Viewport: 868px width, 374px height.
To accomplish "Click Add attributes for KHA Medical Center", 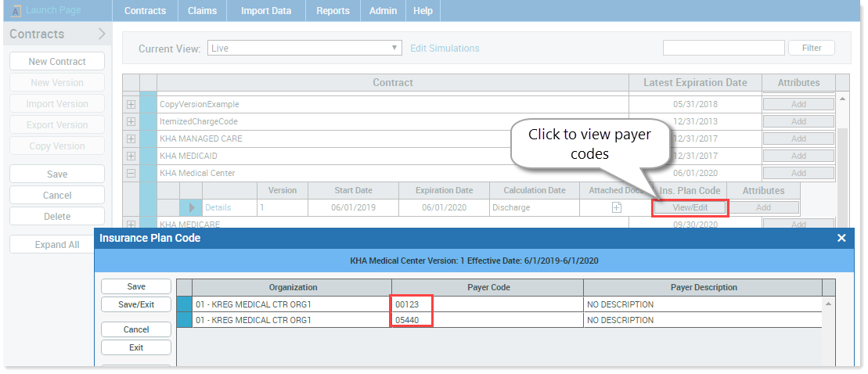I will point(798,173).
